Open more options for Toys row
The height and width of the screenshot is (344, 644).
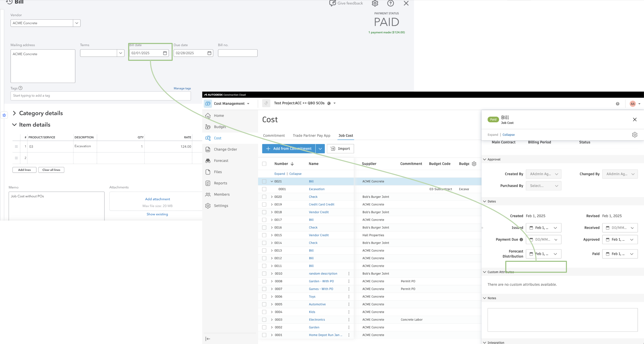(349, 296)
